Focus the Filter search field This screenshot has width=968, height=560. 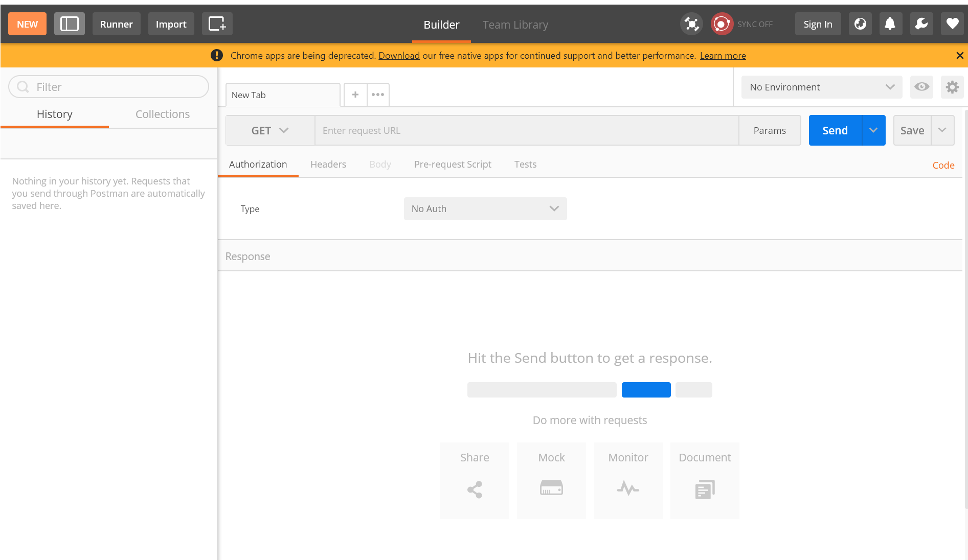point(108,87)
